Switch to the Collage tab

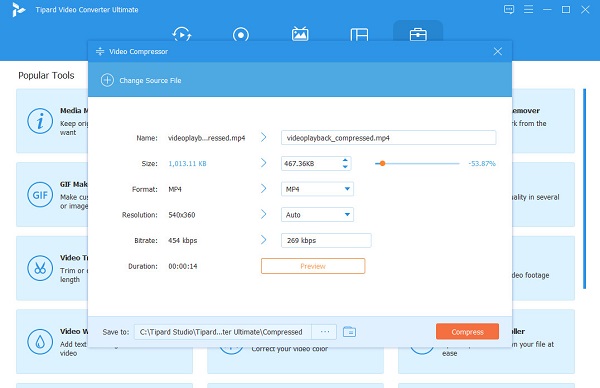(x=359, y=35)
